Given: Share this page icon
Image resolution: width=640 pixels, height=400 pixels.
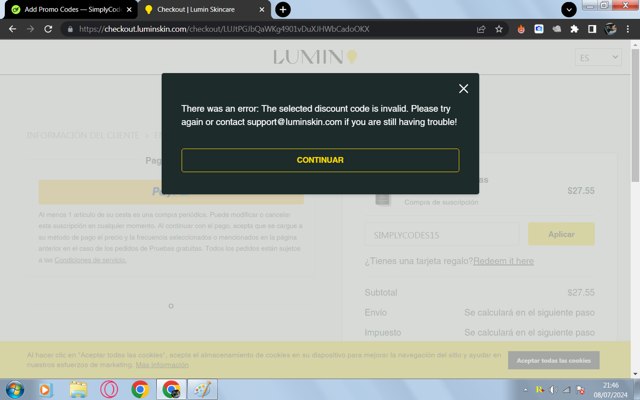Looking at the screenshot, I should tap(481, 29).
